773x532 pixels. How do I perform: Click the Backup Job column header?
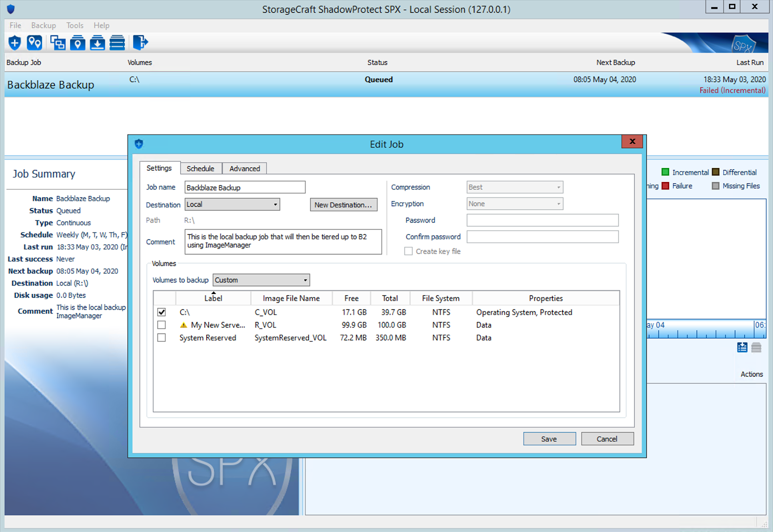(x=24, y=62)
